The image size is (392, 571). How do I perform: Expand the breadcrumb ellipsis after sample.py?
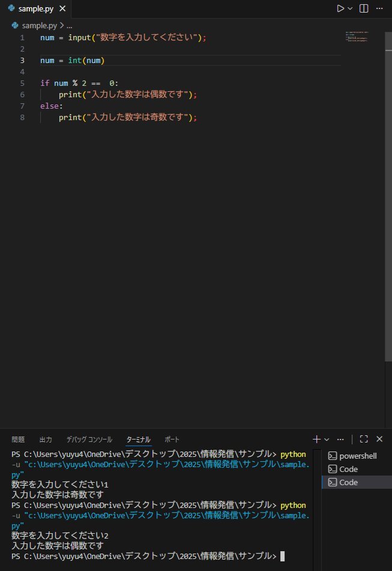[69, 26]
